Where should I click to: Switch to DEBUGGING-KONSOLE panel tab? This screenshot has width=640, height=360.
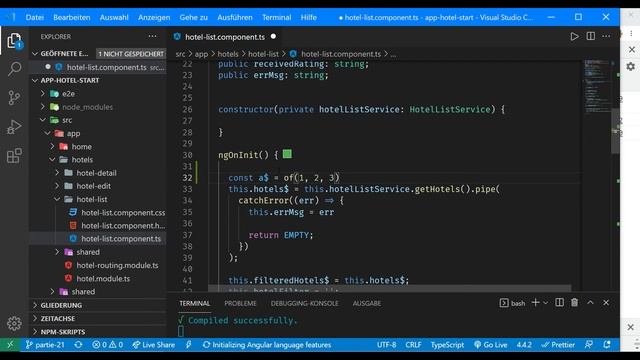pos(304,303)
